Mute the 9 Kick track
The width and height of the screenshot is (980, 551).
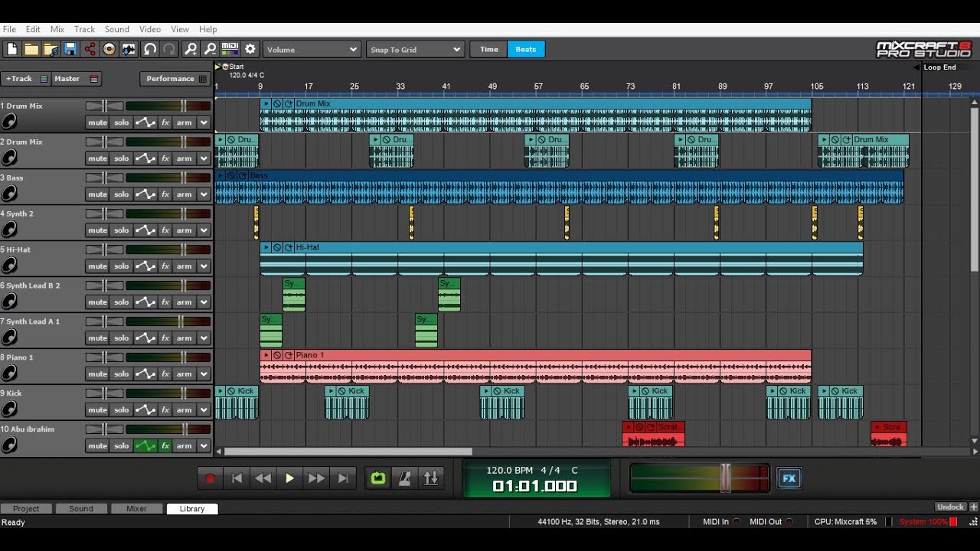[x=97, y=410]
